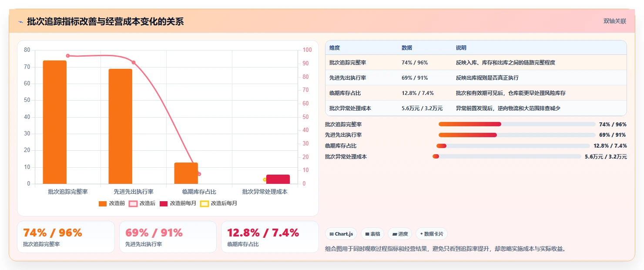Screen dimensions: 644x270
Task: Click the 维度 column header
Action: pyautogui.click(x=335, y=47)
